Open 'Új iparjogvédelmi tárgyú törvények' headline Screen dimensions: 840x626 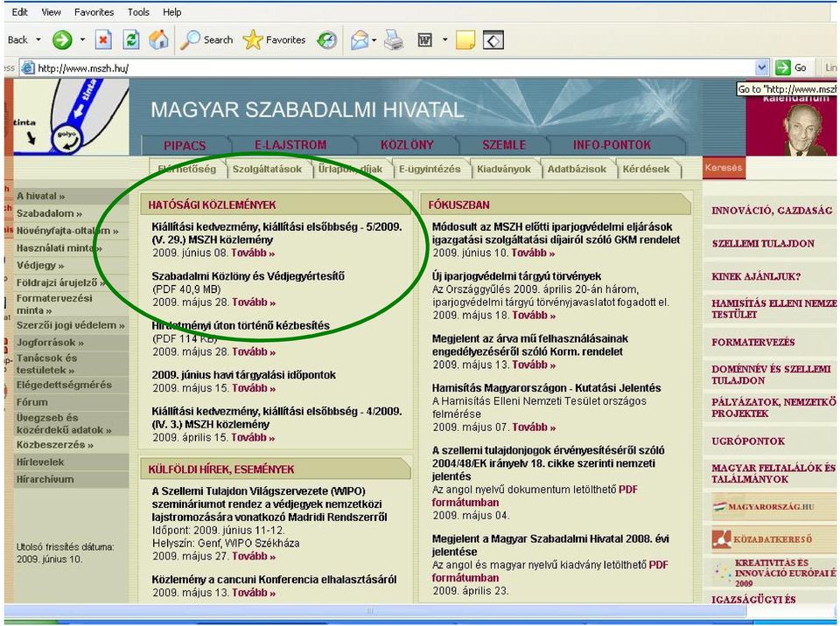pyautogui.click(x=516, y=276)
